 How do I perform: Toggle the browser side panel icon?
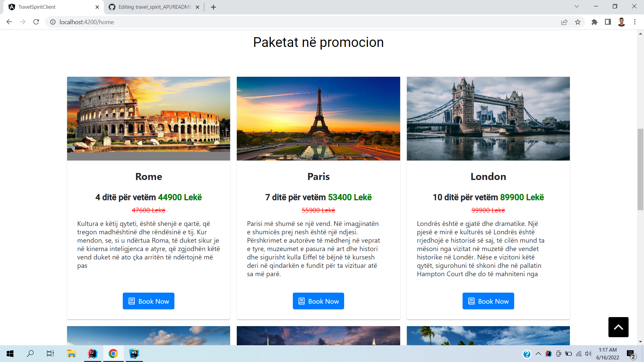(x=608, y=22)
